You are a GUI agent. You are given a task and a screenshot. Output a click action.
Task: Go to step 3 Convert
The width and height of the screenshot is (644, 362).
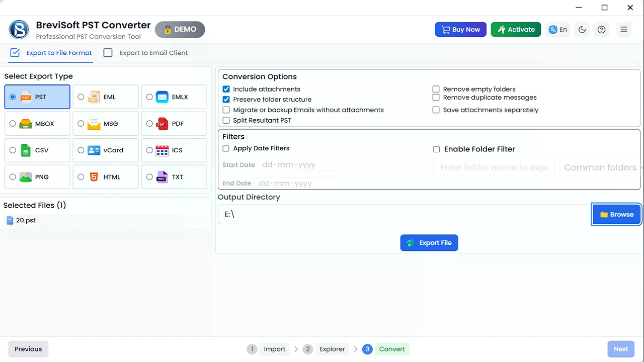point(385,349)
